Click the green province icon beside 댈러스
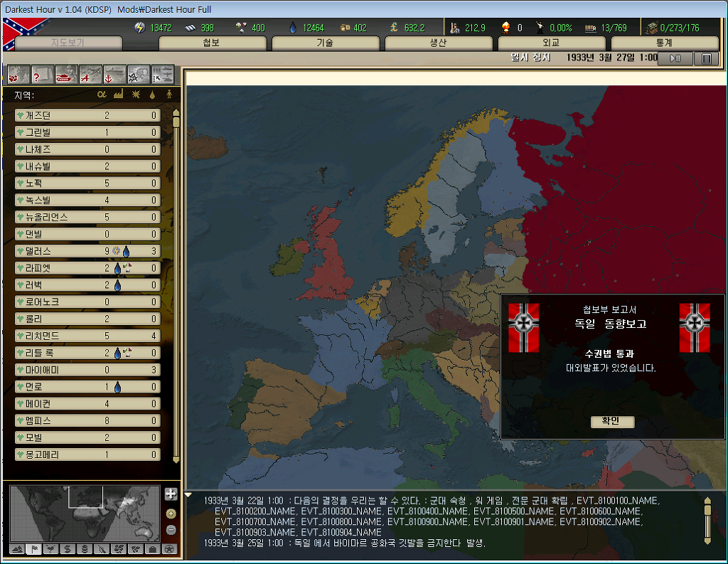This screenshot has height=564, width=728. click(x=20, y=251)
